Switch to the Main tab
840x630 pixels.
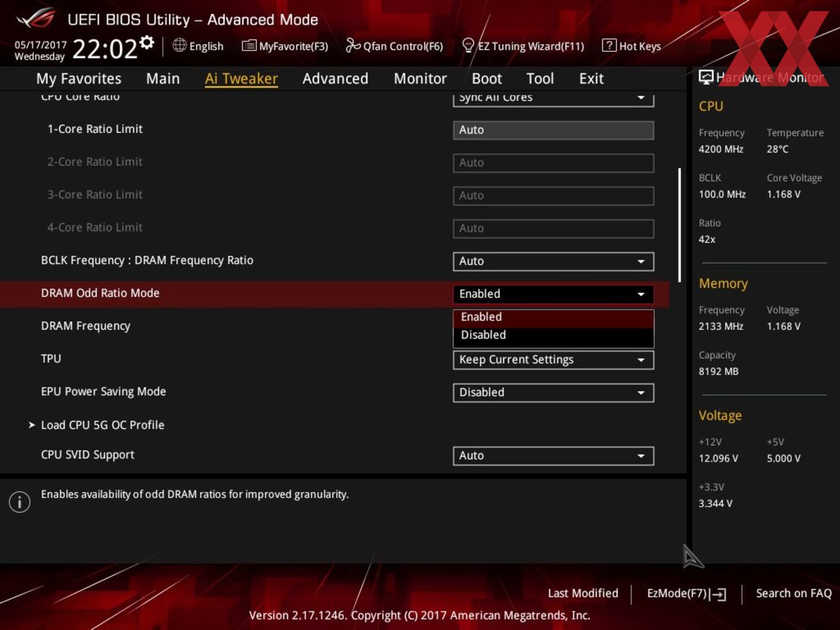(163, 78)
